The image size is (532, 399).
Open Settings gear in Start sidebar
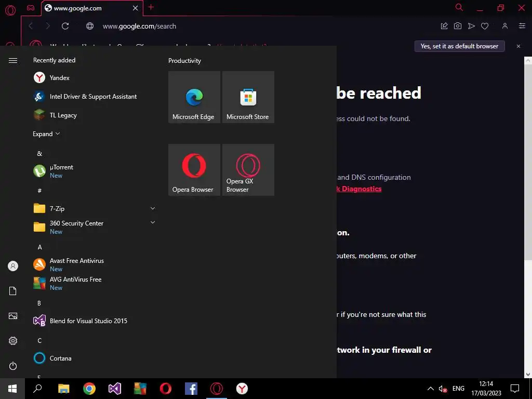pyautogui.click(x=13, y=341)
